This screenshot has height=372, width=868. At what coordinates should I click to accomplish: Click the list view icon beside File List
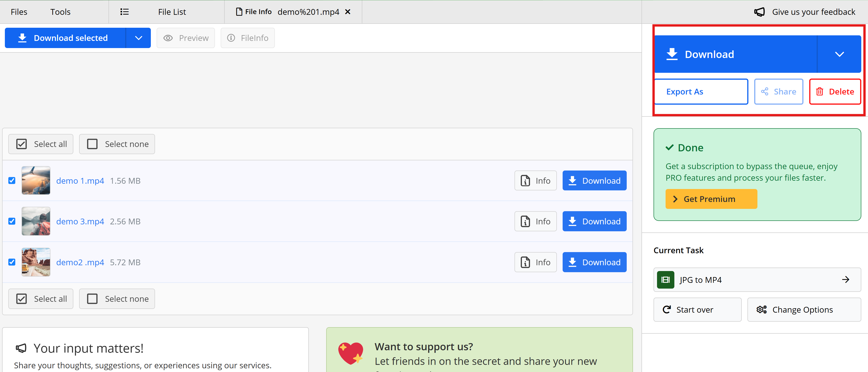[124, 12]
